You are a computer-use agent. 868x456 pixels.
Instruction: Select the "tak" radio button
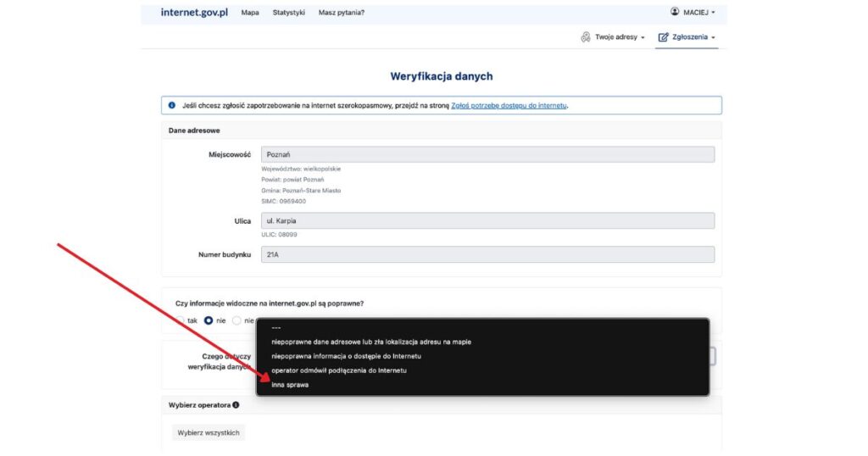(x=181, y=321)
